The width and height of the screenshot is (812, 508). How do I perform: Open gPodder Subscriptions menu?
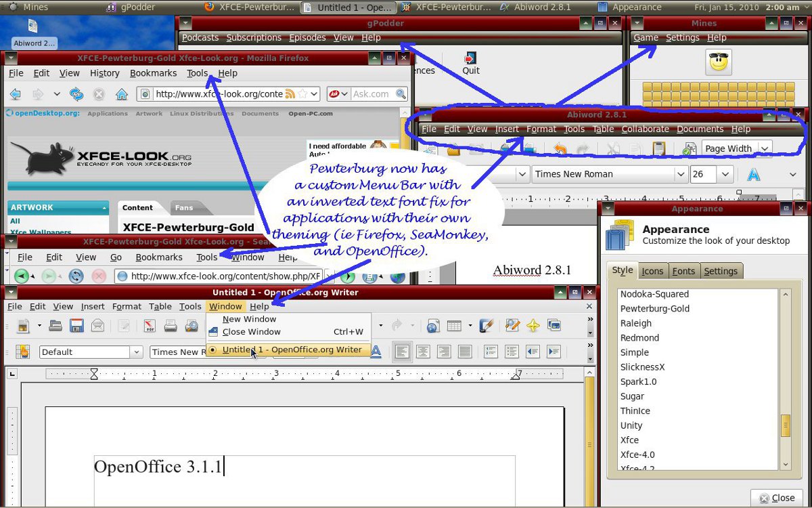[x=254, y=37]
